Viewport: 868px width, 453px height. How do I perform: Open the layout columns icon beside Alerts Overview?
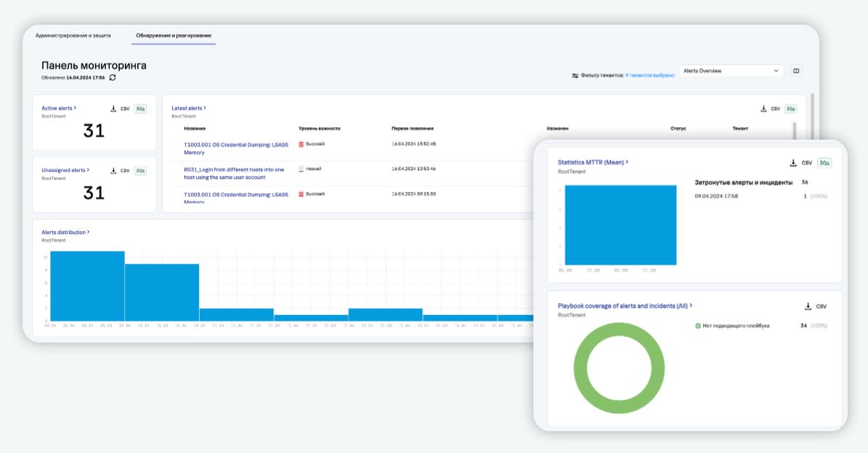[x=796, y=71]
